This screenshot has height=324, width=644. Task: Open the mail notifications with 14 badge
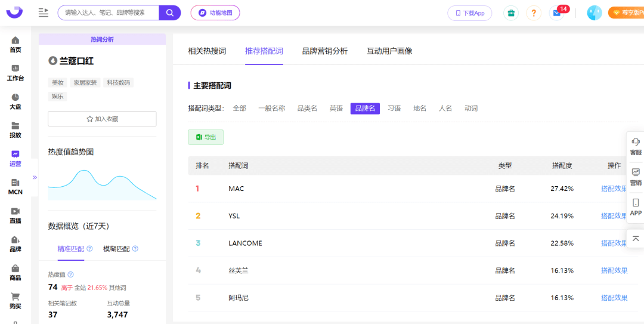click(558, 13)
